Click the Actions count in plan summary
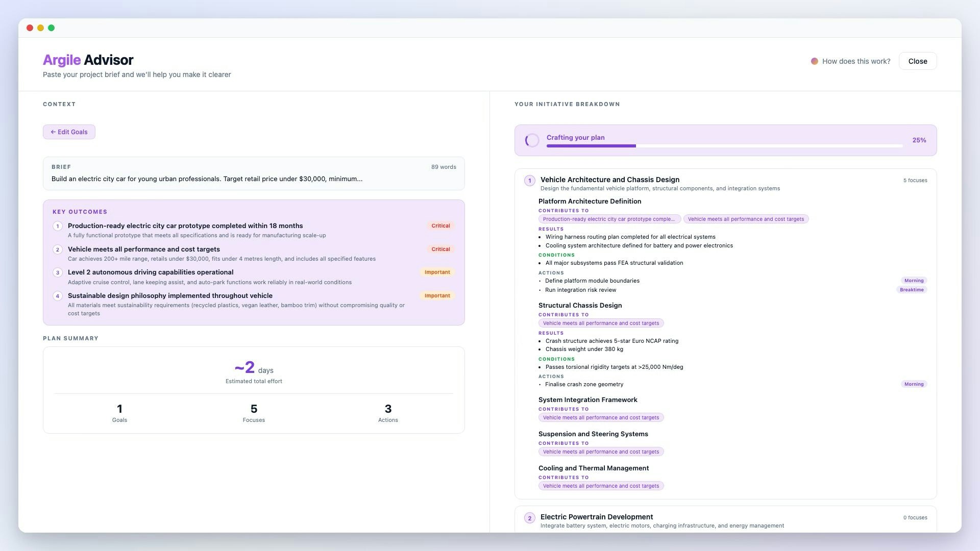Screen dimensions: 980x551 coord(388,413)
